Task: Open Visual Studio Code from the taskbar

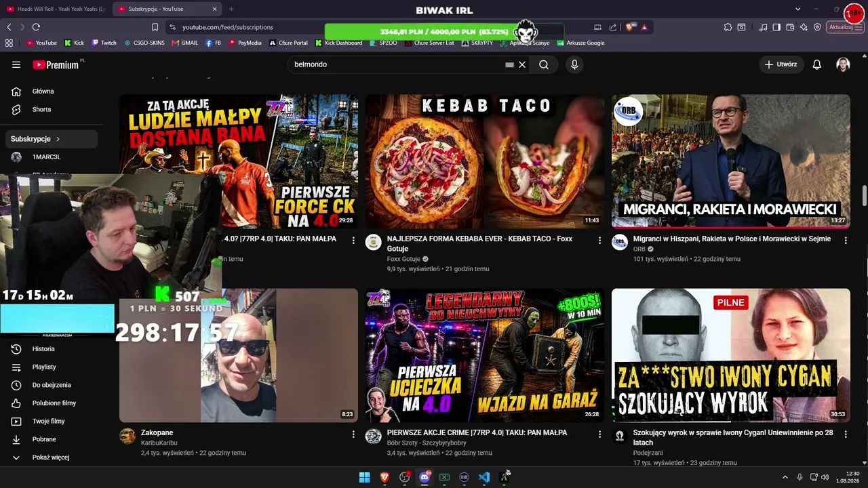Action: pos(484,477)
